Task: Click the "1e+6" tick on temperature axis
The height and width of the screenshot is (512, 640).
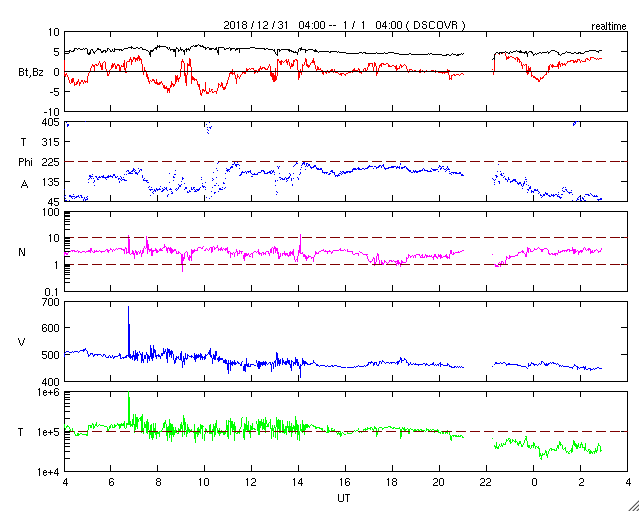Action: (49, 392)
